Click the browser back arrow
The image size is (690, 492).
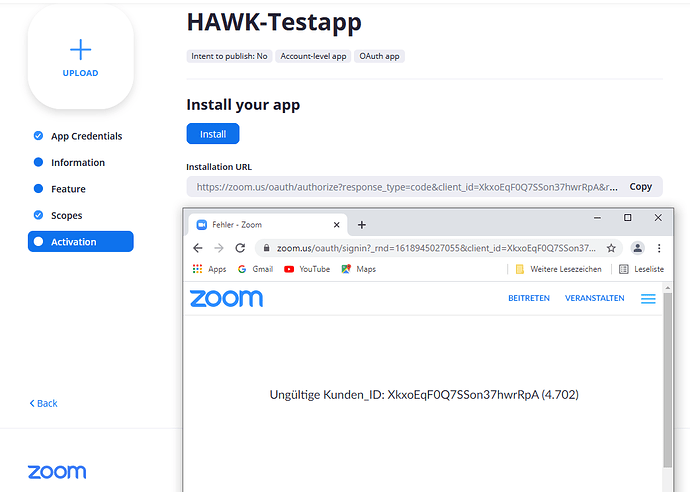tap(198, 248)
